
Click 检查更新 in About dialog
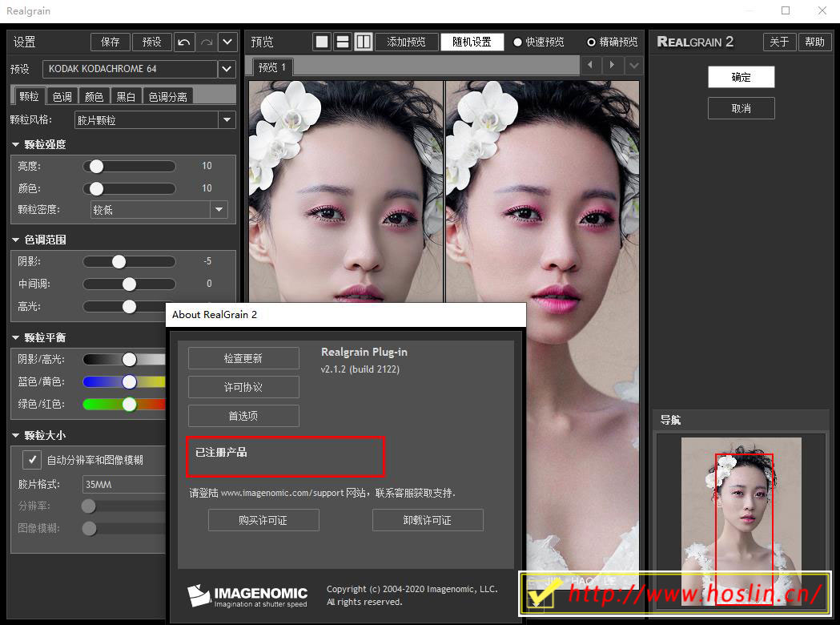click(243, 358)
